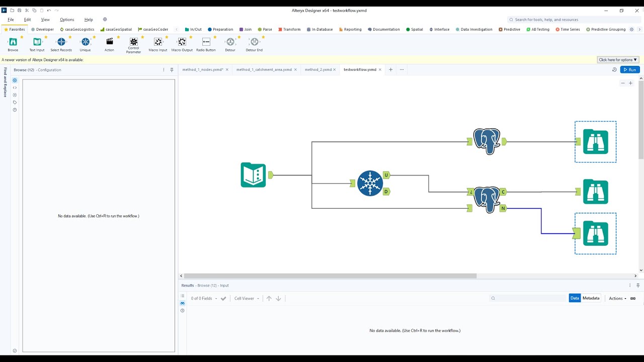Select the Select Records tool icon
This screenshot has height=362, width=644.
tap(61, 42)
